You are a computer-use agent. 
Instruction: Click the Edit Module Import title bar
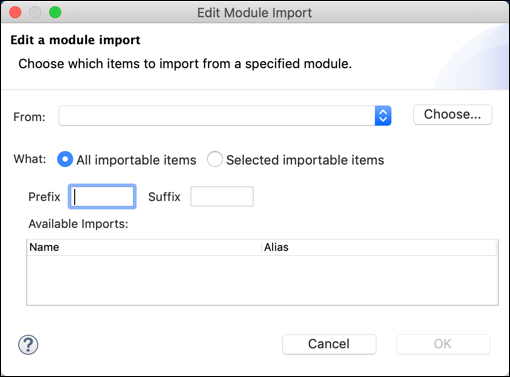pyautogui.click(x=255, y=13)
